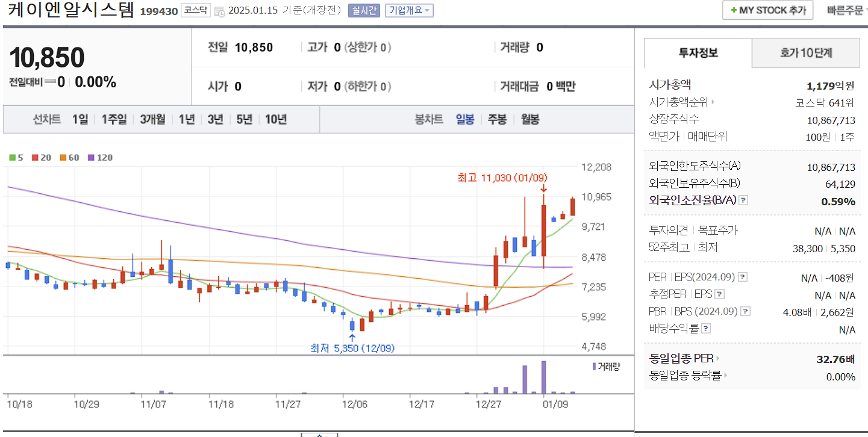Screen dimensions: 868x437
Task: Click the 추정PER help question mark
Action: click(720, 294)
